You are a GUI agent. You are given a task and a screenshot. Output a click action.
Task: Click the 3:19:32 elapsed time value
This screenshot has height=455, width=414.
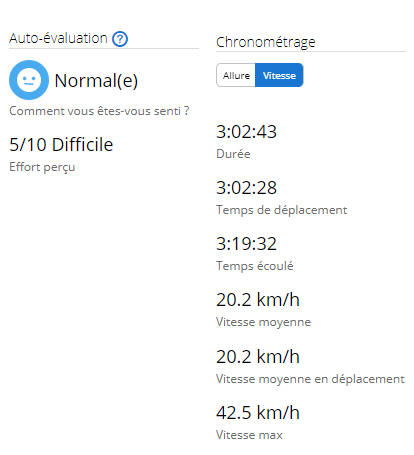246,244
